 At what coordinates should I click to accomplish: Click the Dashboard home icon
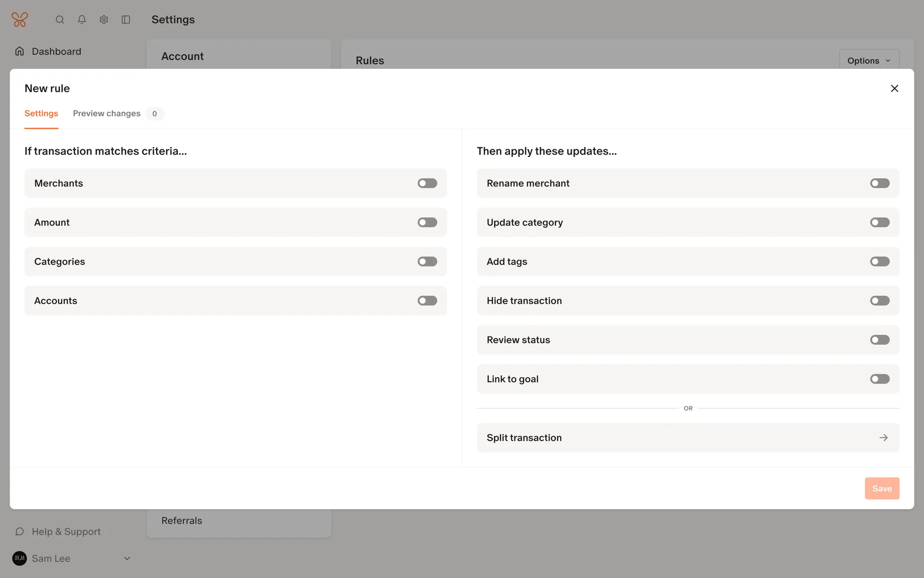(20, 52)
